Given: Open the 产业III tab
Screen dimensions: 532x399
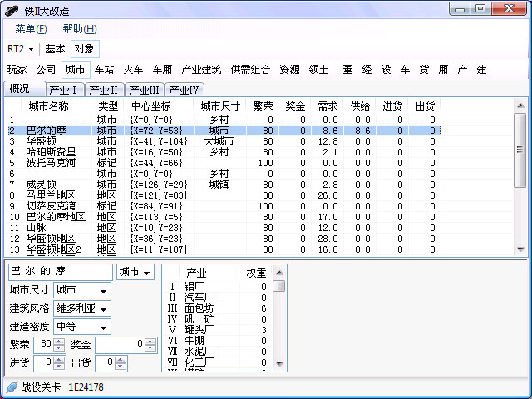Looking at the screenshot, I should [x=145, y=90].
